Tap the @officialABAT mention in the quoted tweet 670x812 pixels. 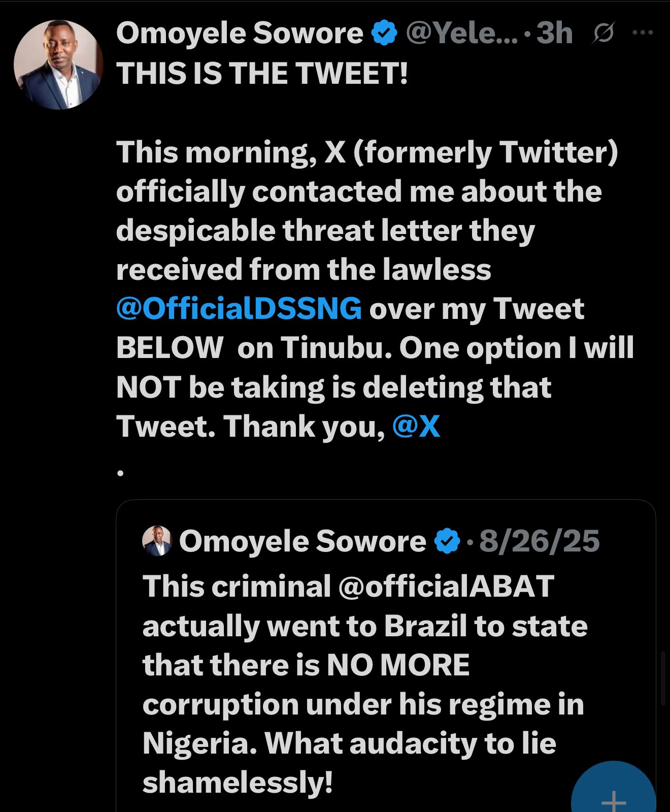coord(446,587)
